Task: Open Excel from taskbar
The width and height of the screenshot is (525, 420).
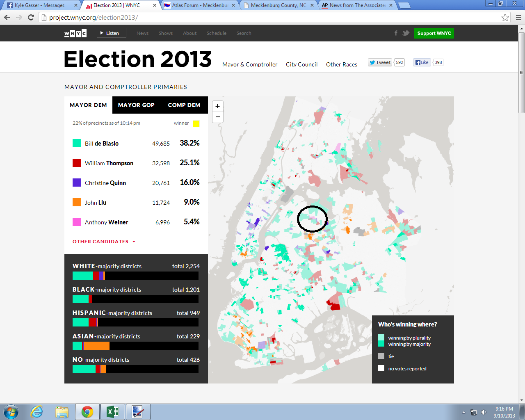Action: (x=113, y=412)
